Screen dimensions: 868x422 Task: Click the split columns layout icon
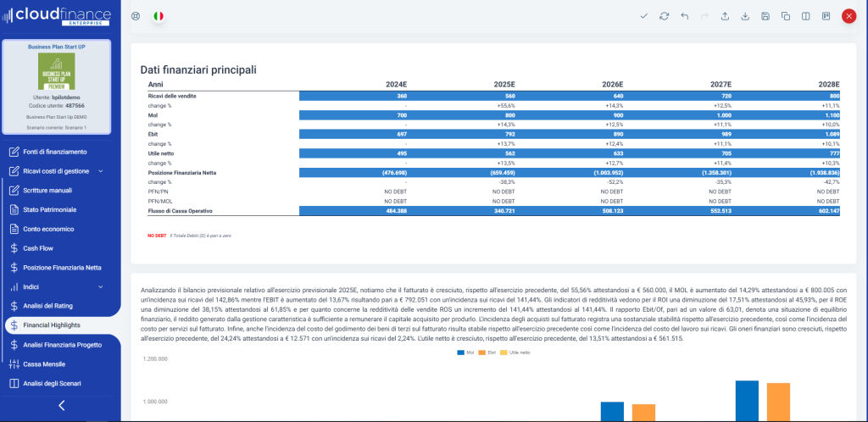point(806,16)
